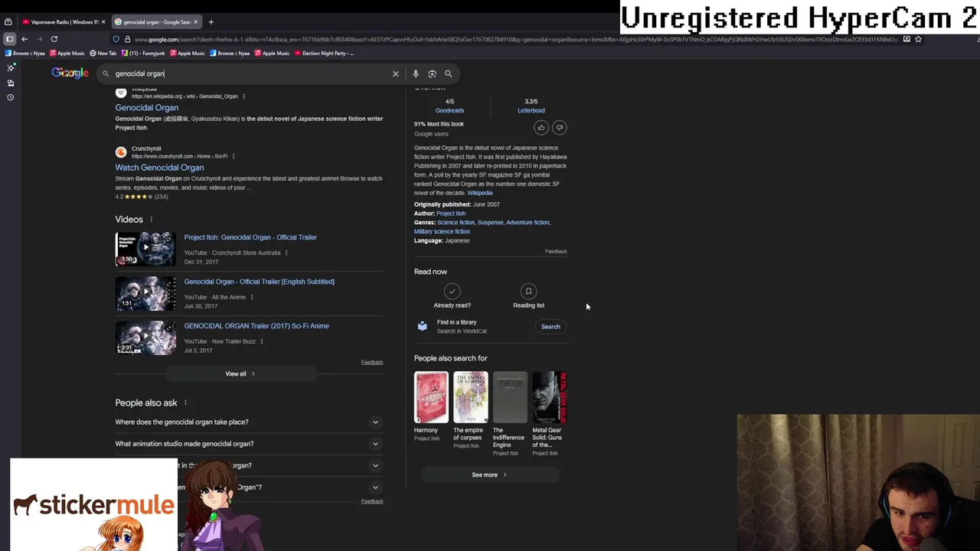Open the sidebar AI chatbot sparkle icon
The width and height of the screenshot is (980, 551).
pyautogui.click(x=11, y=67)
